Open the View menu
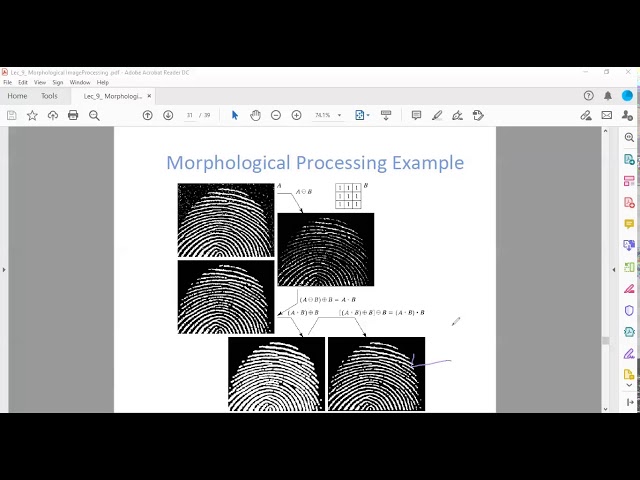 pos(40,82)
